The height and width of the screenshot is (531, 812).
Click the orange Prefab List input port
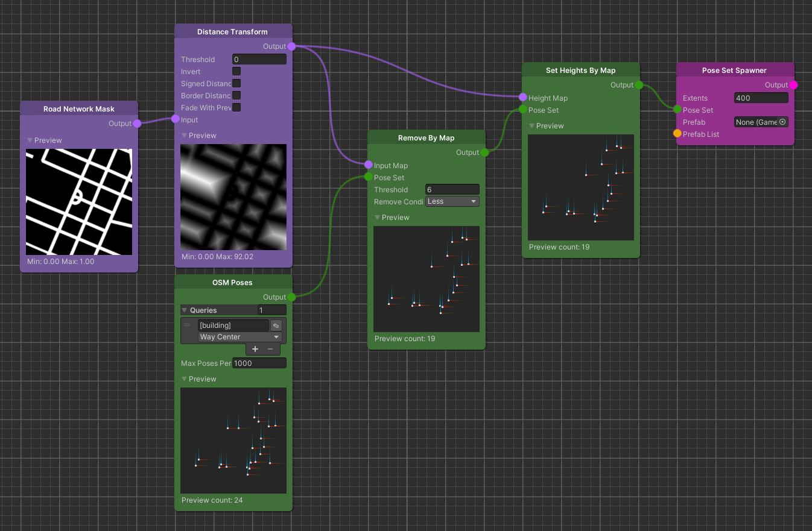[677, 134]
